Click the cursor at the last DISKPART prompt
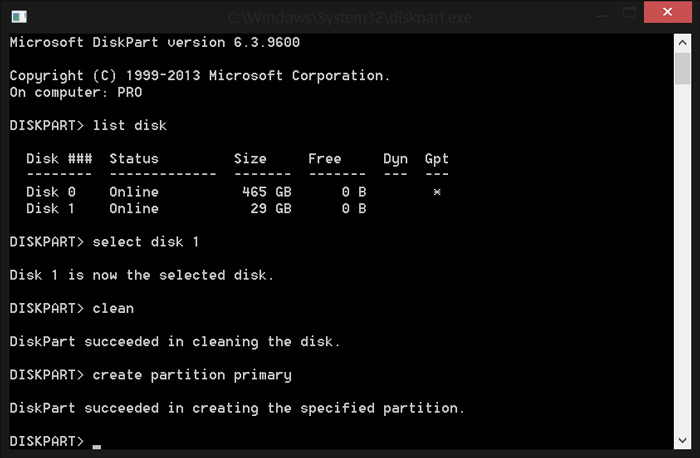 coord(97,442)
